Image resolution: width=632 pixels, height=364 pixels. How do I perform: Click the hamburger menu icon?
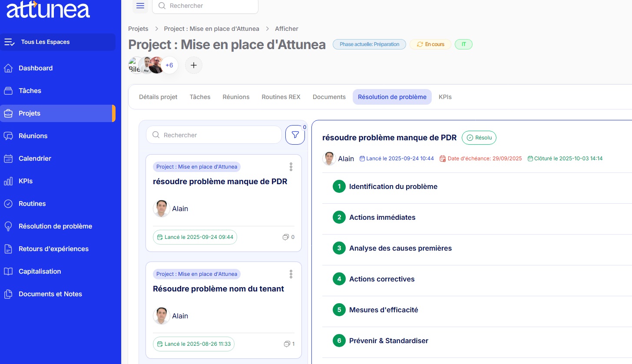(x=140, y=6)
